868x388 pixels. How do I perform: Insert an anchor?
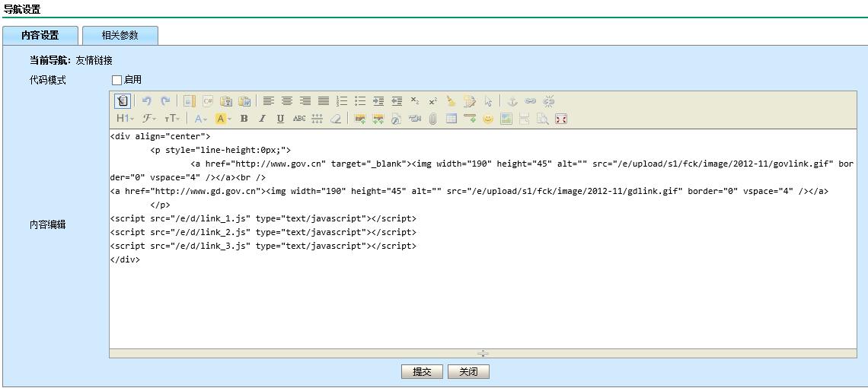point(512,100)
